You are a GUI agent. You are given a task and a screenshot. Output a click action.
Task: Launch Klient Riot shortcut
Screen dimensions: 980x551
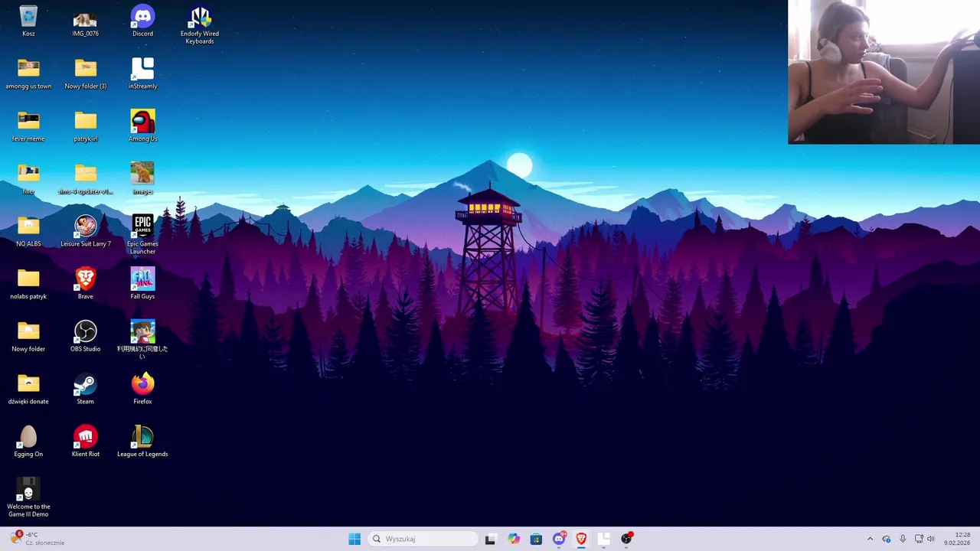85,442
